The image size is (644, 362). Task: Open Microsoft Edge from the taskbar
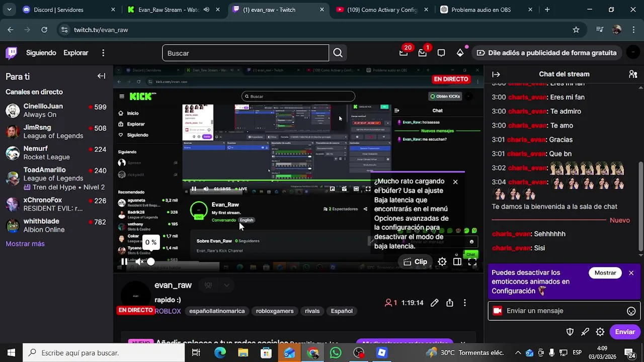click(x=220, y=353)
